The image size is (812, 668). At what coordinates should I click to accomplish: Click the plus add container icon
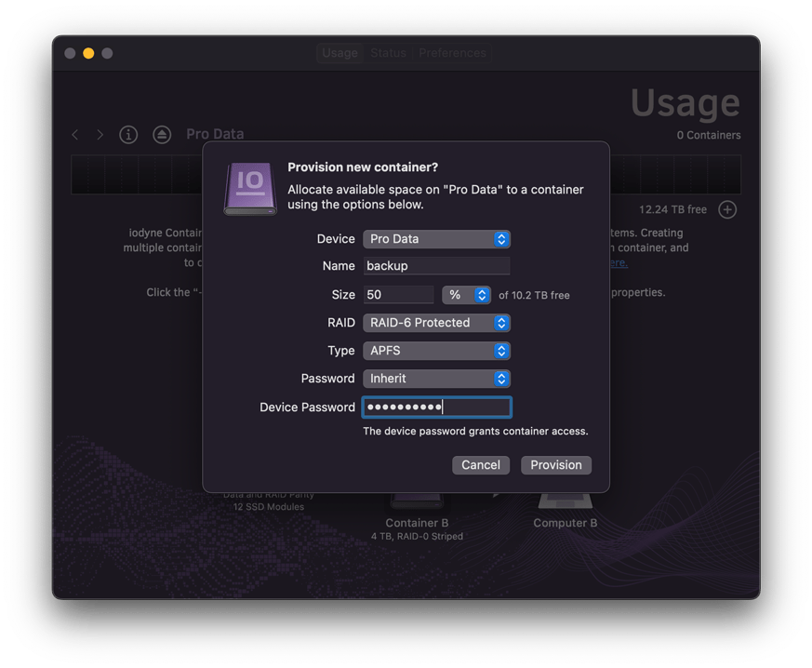(x=727, y=209)
